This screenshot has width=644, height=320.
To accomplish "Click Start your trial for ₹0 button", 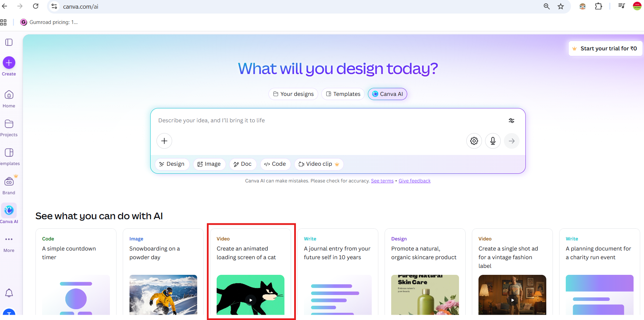I will tap(605, 49).
